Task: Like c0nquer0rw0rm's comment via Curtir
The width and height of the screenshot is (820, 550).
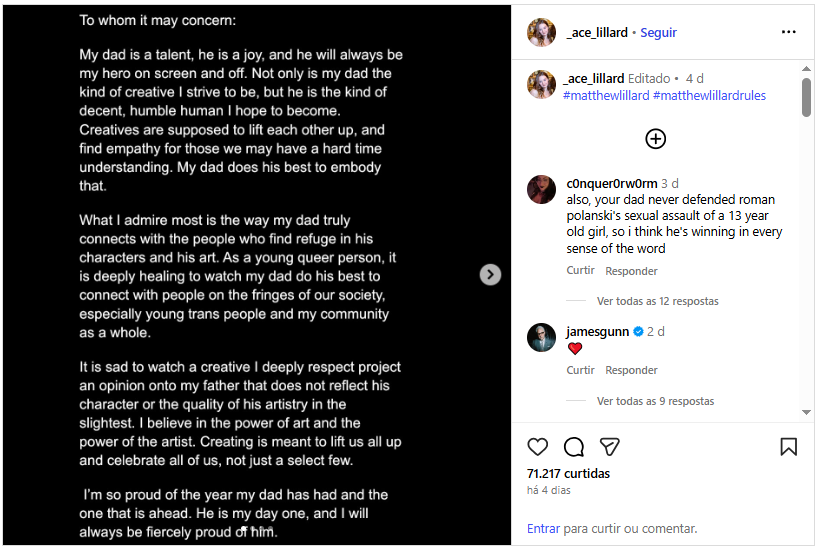Action: [x=580, y=271]
